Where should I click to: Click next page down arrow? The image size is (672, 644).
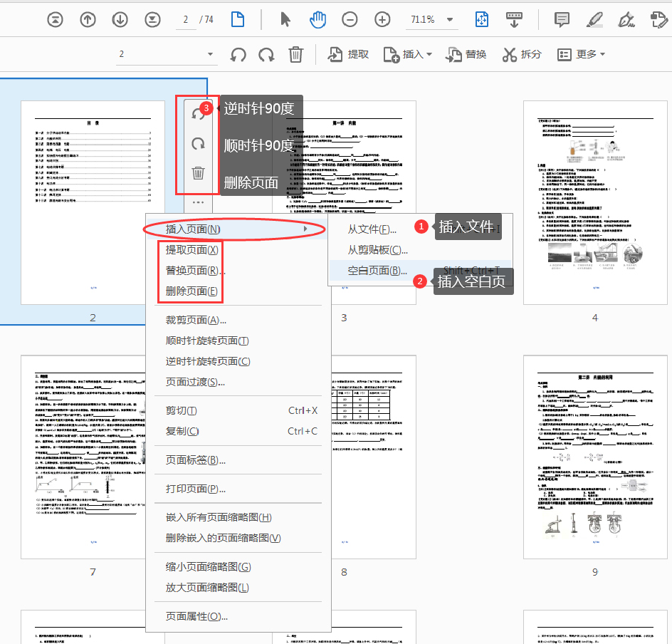click(120, 20)
